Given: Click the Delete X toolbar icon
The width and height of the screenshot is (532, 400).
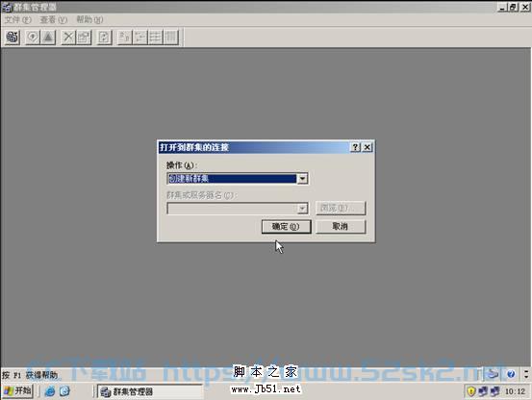Looking at the screenshot, I should [68, 37].
